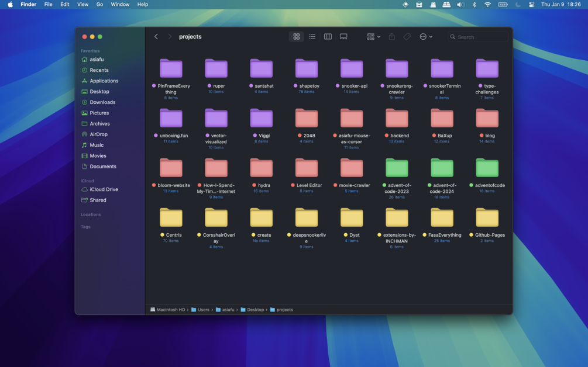
Task: Expand the Tags sidebar section
Action: pyautogui.click(x=85, y=227)
